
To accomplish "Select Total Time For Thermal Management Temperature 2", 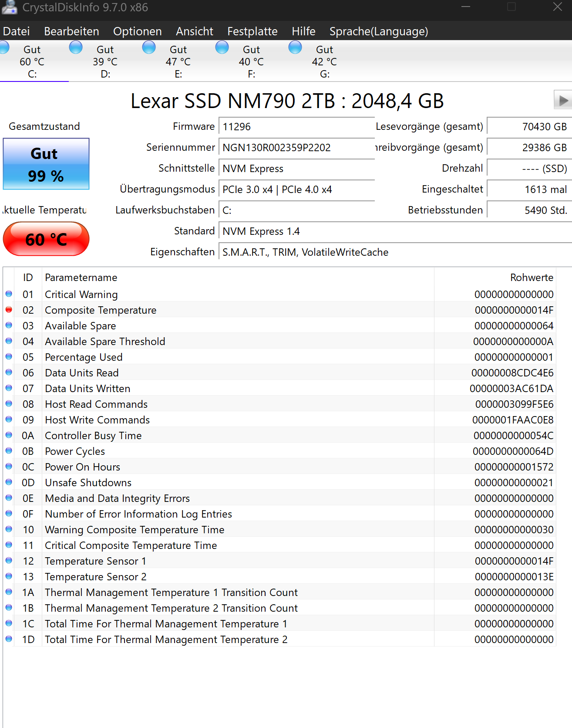I will point(279,639).
